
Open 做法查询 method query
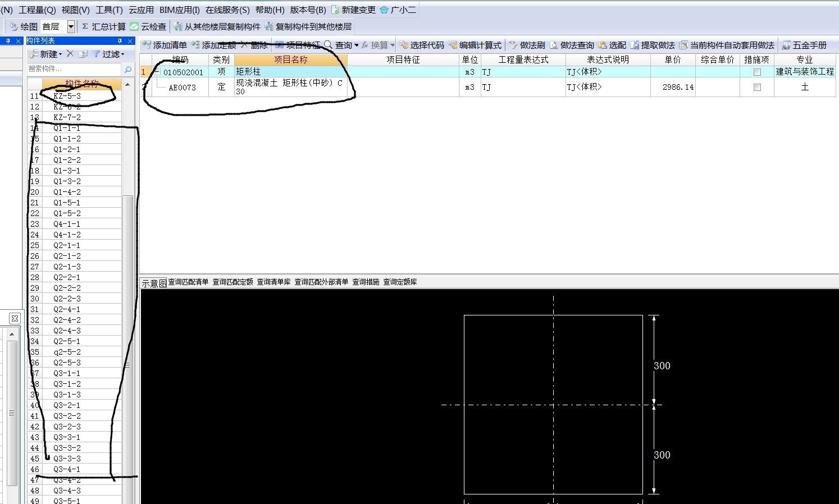tap(572, 45)
